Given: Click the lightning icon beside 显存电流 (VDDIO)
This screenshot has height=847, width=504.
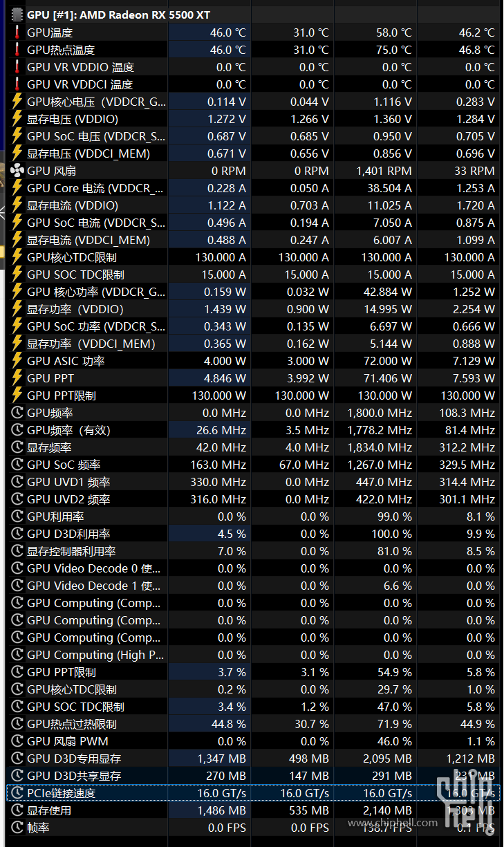Looking at the screenshot, I should pyautogui.click(x=17, y=205).
